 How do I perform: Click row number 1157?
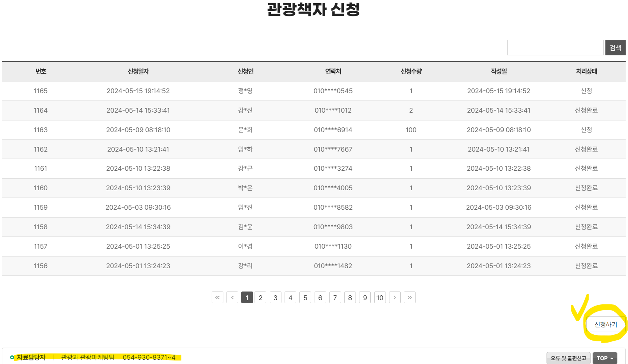(x=41, y=246)
